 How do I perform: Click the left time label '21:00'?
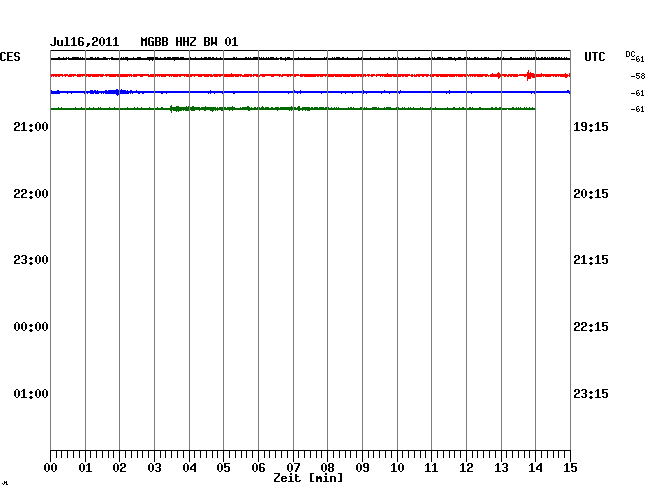tap(31, 127)
